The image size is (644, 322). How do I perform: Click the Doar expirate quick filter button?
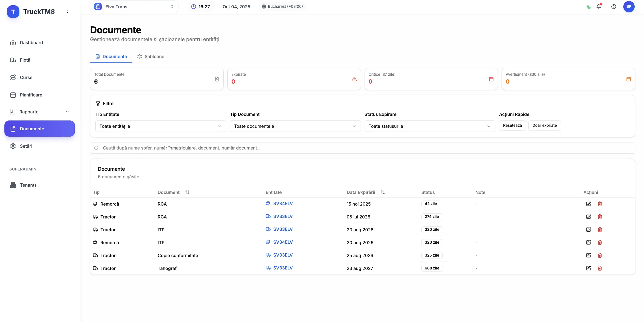pyautogui.click(x=544, y=126)
